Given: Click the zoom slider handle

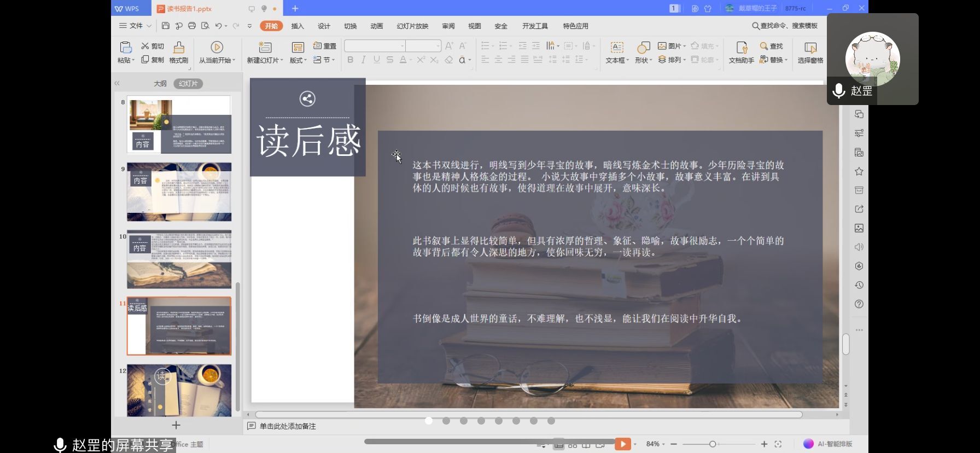Looking at the screenshot, I should 712,444.
